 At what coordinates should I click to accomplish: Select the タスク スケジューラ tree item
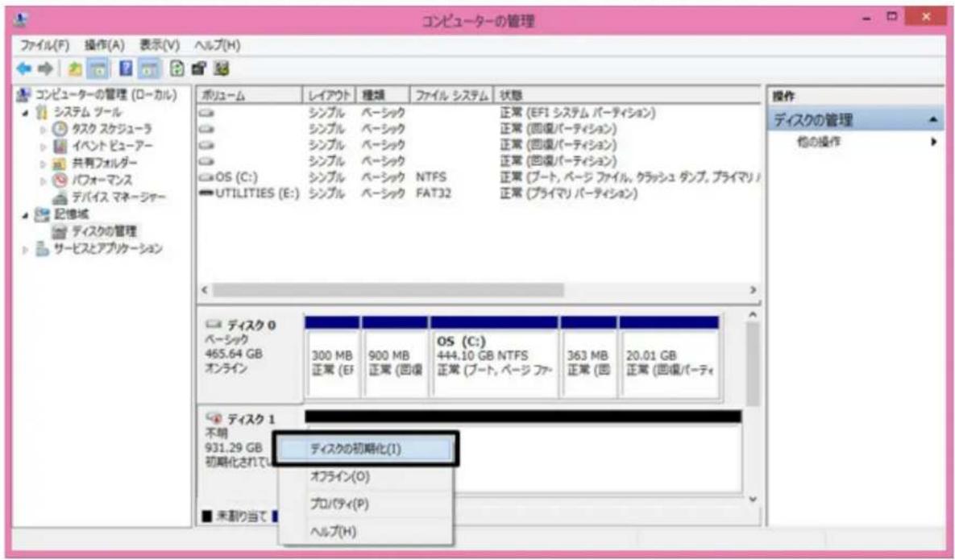point(112,129)
